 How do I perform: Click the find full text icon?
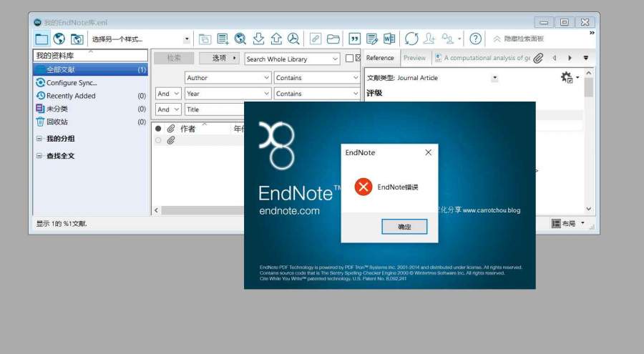point(293,39)
